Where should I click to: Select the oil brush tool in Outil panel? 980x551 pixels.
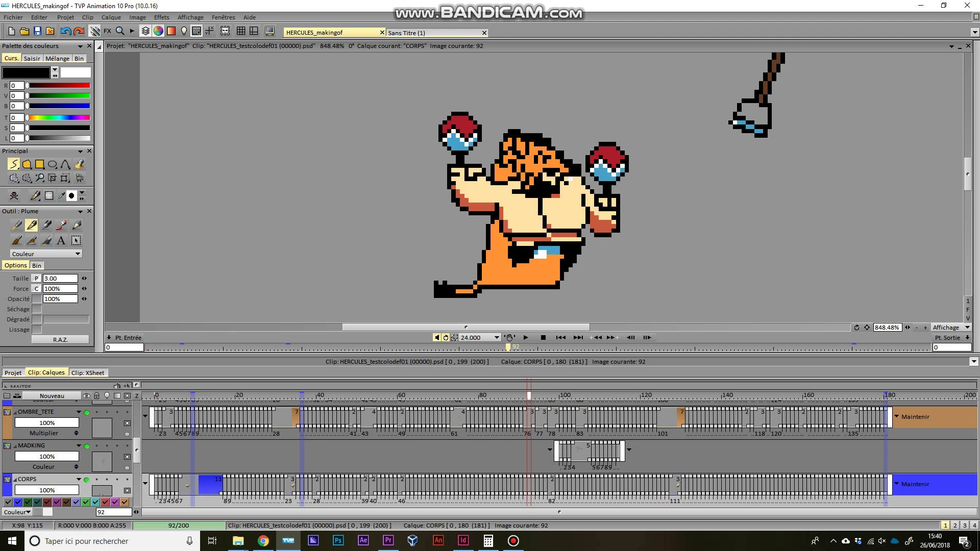(x=17, y=240)
